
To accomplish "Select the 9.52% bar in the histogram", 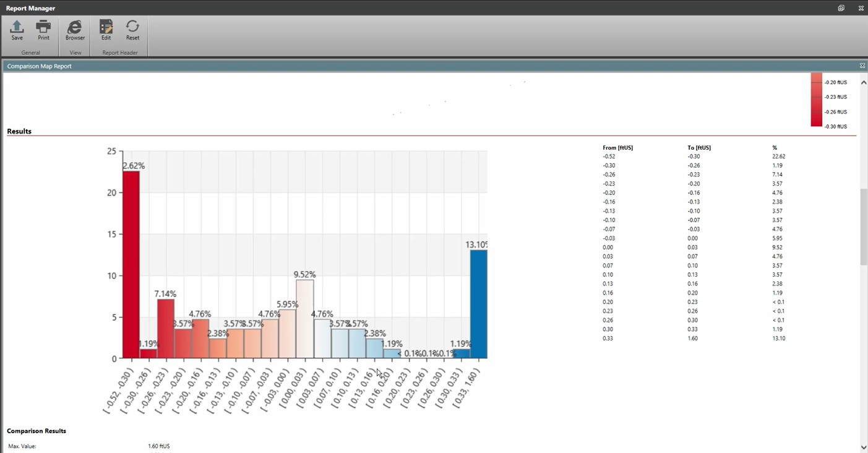I will (304, 319).
